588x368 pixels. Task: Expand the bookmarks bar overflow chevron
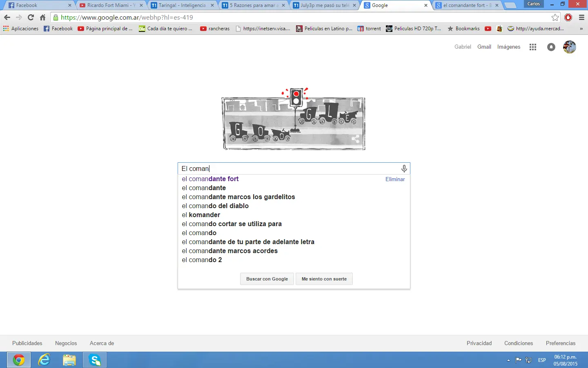[581, 29]
